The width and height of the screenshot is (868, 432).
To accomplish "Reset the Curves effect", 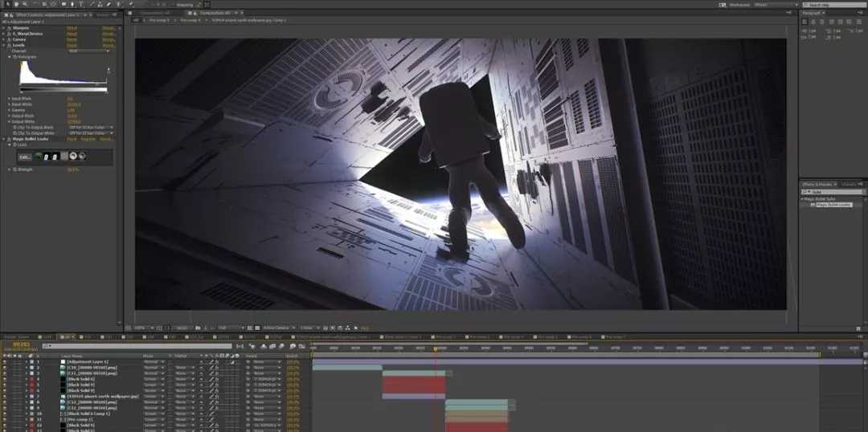I will (72, 39).
